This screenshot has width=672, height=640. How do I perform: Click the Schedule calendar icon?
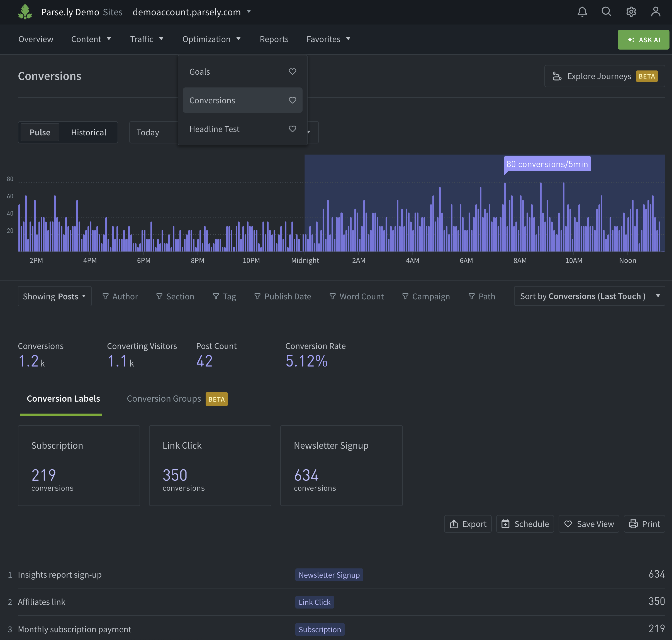click(505, 524)
